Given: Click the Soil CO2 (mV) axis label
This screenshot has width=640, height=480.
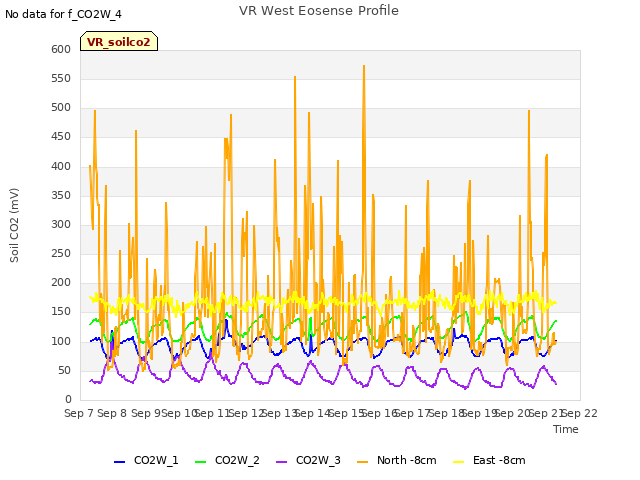Looking at the screenshot, I should click(x=14, y=225).
